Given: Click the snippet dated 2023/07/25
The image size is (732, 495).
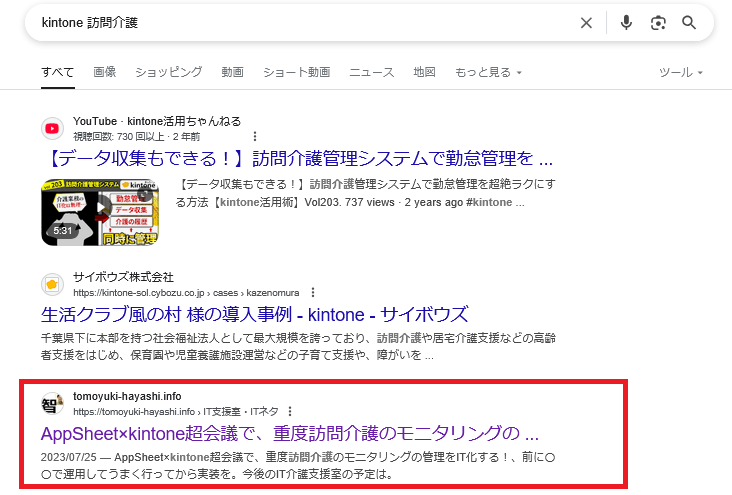Looking at the screenshot, I should [298, 466].
